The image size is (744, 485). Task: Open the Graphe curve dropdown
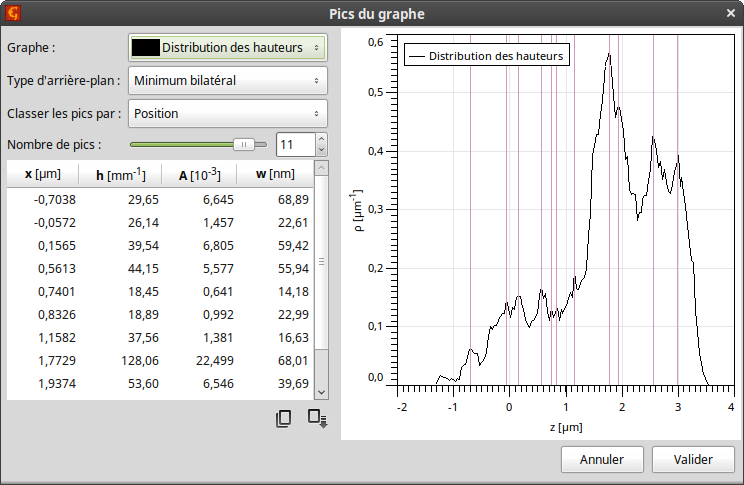click(x=228, y=47)
